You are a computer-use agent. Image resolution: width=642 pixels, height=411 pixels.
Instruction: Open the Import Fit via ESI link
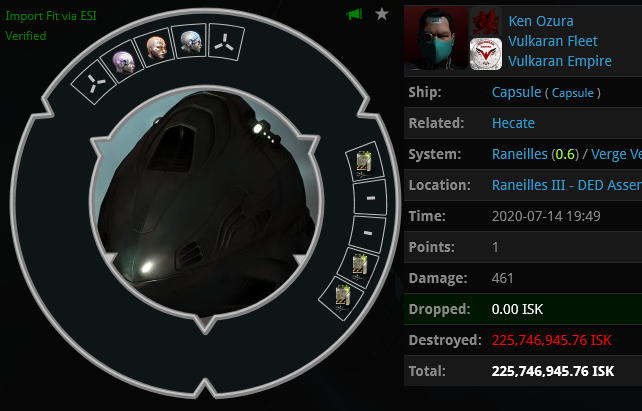[51, 16]
